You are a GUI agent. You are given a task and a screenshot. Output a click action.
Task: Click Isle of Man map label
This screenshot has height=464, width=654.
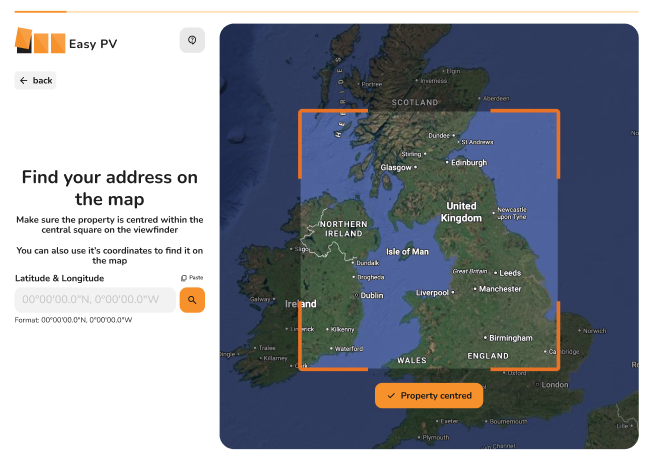click(x=407, y=252)
